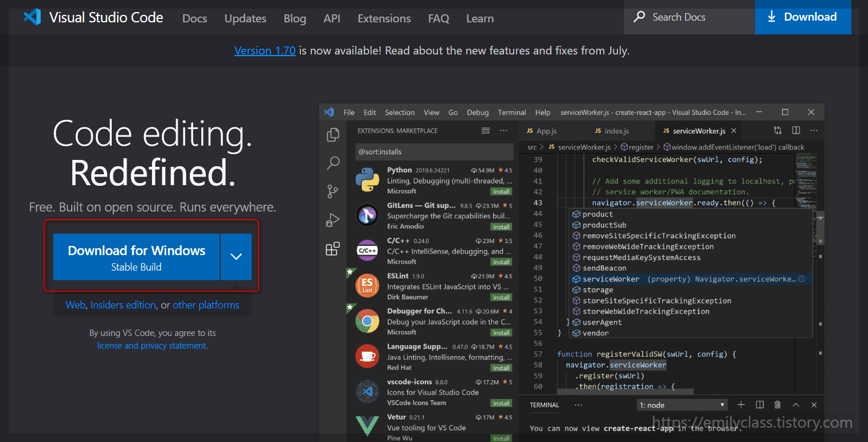Open the Explorer files icon in the activity bar

333,135
